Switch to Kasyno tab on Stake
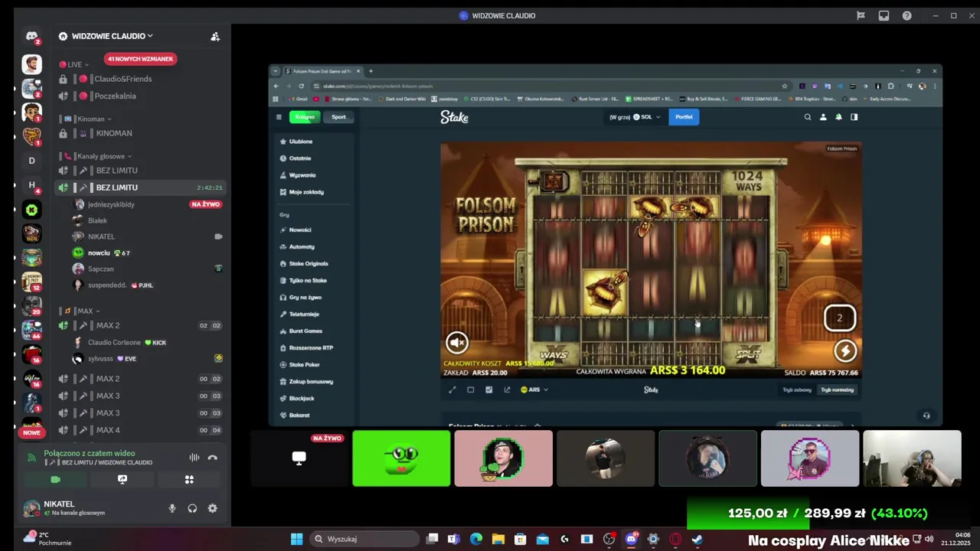Screen dimensions: 980x551 305,117
